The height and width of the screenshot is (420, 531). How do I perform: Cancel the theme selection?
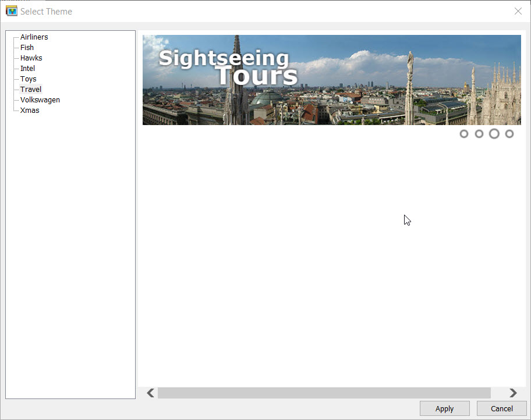(501, 408)
